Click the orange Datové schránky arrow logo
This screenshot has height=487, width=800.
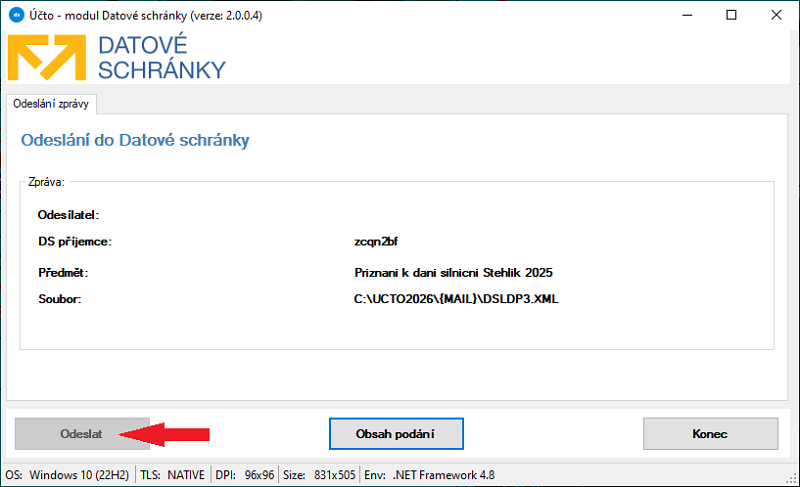47,59
